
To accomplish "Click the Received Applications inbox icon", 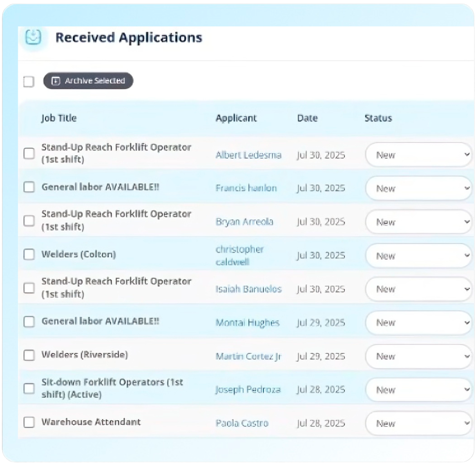I will (x=33, y=37).
